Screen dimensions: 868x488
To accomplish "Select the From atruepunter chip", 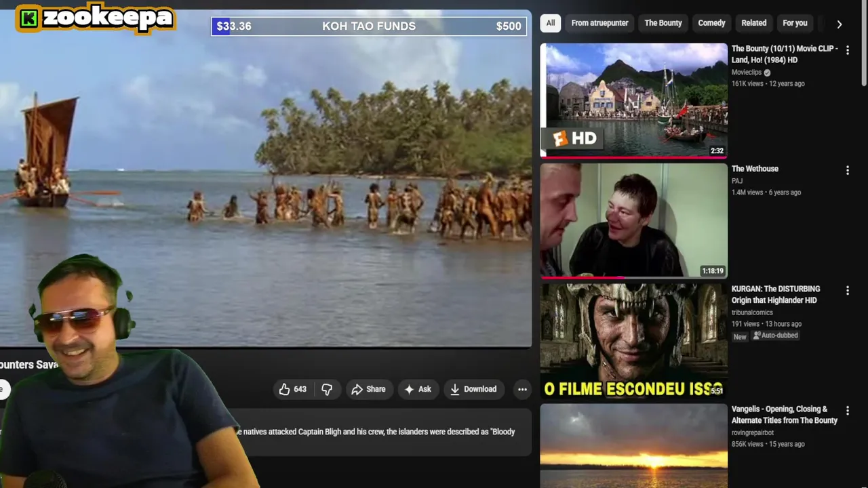I will (x=599, y=23).
